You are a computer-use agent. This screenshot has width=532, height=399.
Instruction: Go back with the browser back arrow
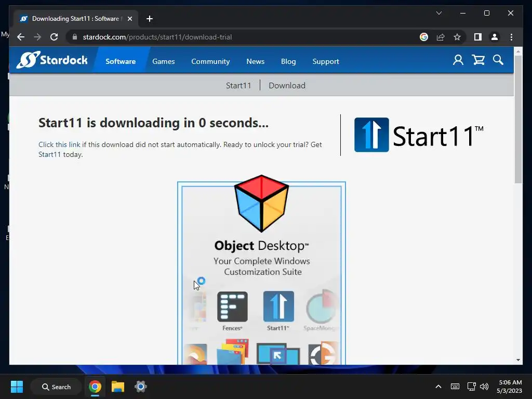(x=21, y=37)
